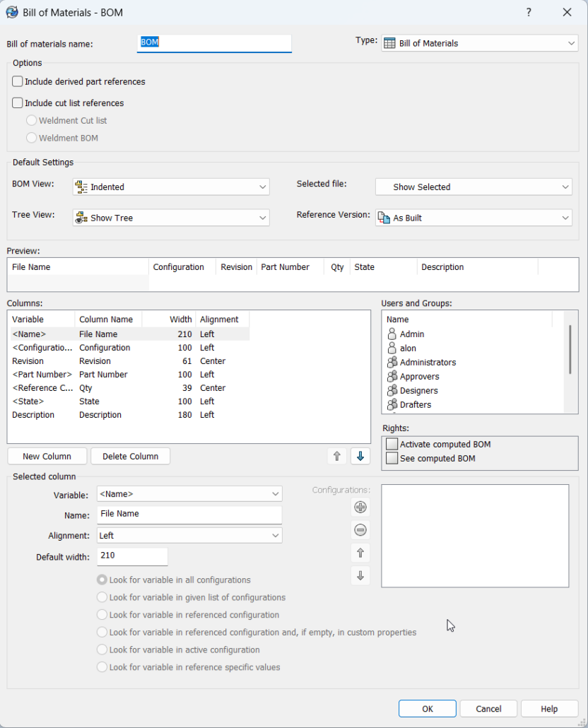
Task: Click the Default width input field
Action: pos(132,556)
